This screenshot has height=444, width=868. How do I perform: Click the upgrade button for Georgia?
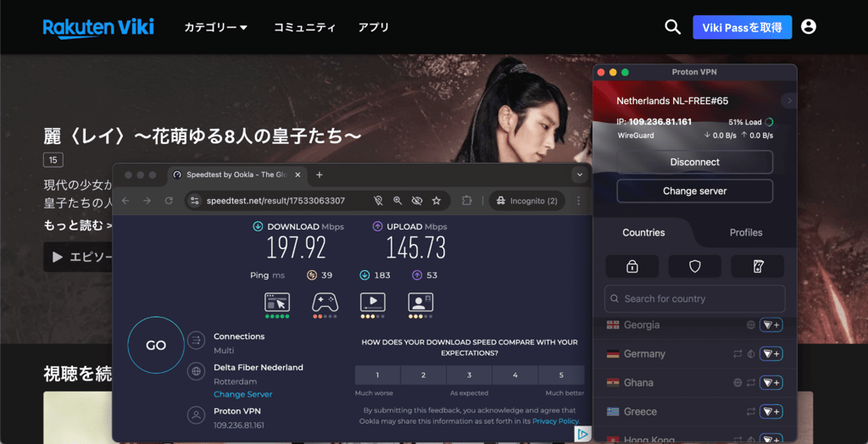(x=771, y=325)
